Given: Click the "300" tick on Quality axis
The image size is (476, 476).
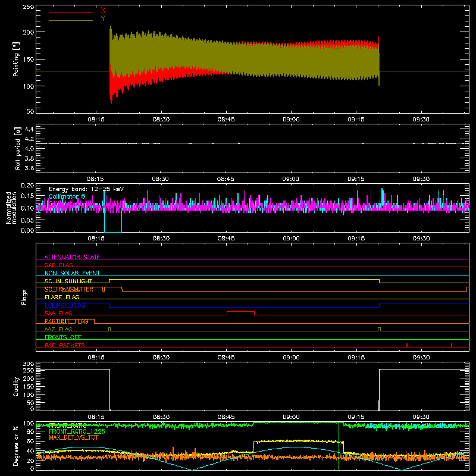Looking at the screenshot, I should point(29,364).
